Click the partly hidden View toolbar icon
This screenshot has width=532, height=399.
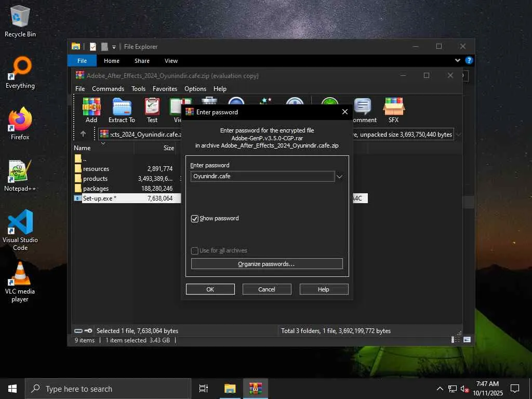pos(176,110)
